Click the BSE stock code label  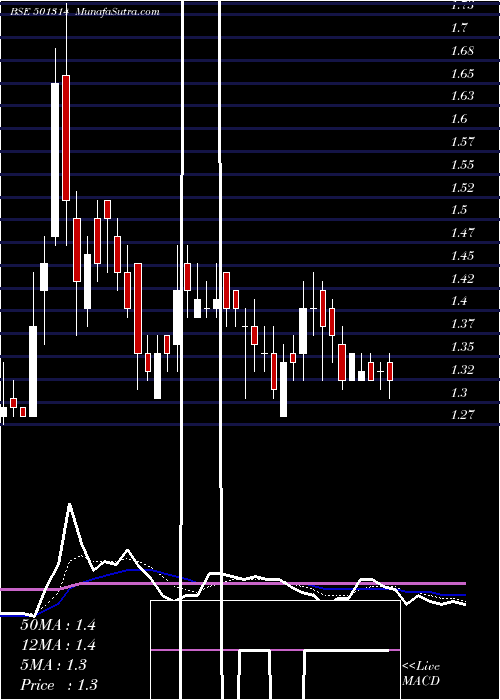pyautogui.click(x=40, y=12)
